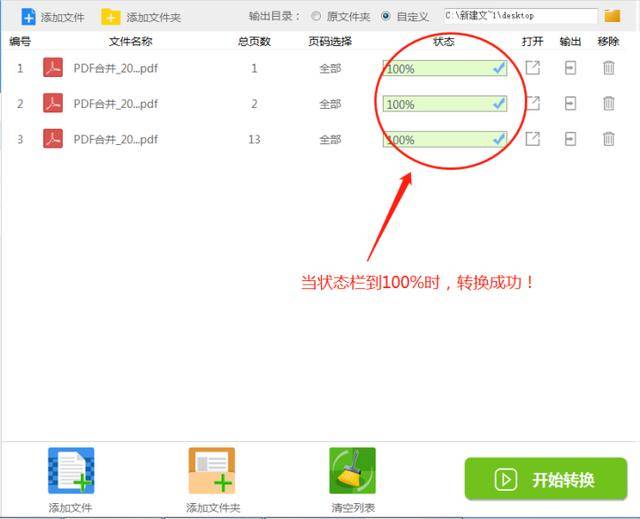Click the 100% progress bar in row 1
The image size is (640, 519).
click(x=445, y=68)
